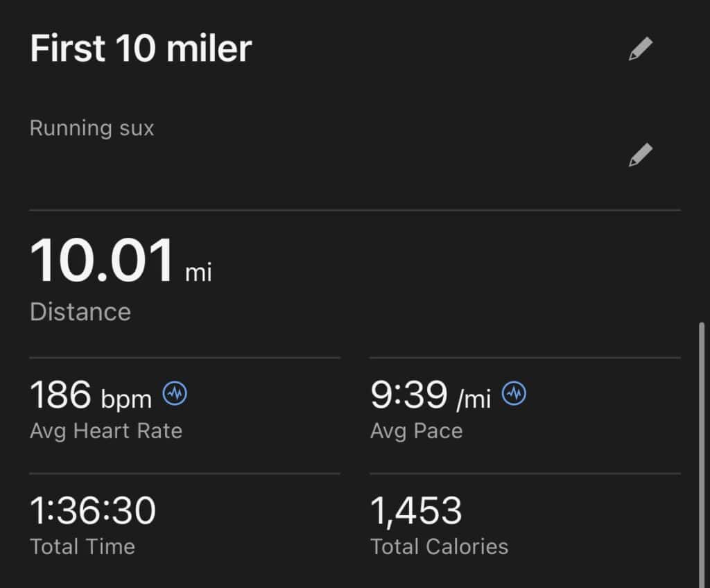This screenshot has width=710, height=588.
Task: Tap the blue icon next to 186 bpm
Action: 175,394
